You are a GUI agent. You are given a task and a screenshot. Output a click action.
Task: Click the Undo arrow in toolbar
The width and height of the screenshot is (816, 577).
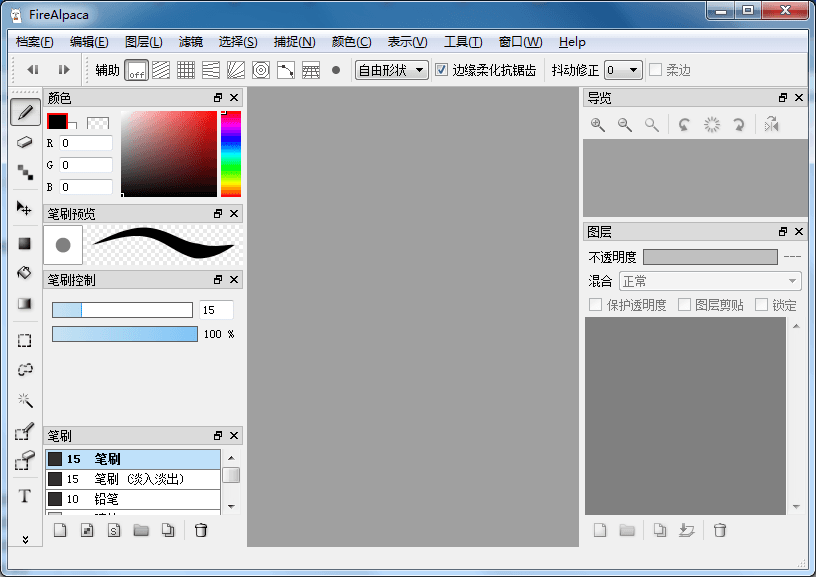33,69
